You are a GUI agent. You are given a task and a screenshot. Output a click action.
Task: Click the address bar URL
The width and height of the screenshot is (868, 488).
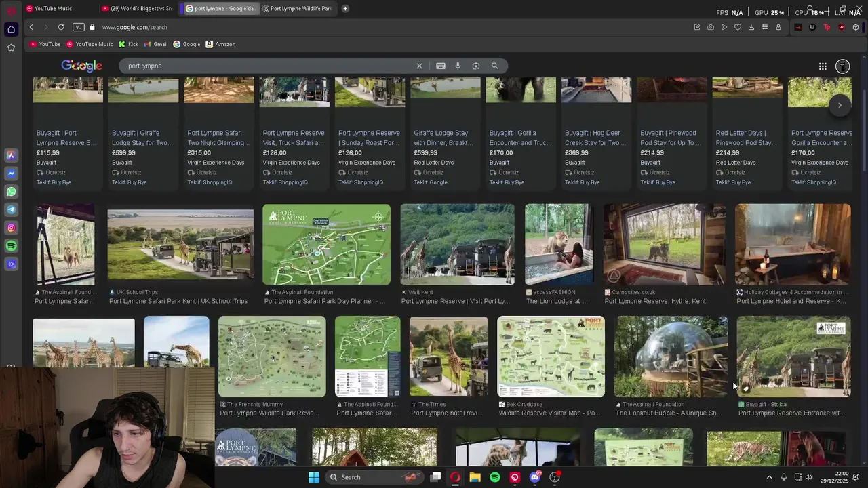tap(134, 27)
